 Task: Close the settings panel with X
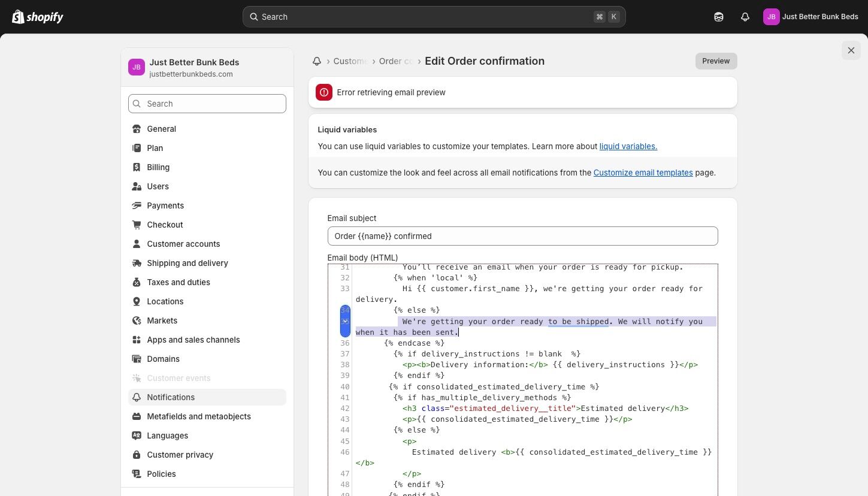851,50
